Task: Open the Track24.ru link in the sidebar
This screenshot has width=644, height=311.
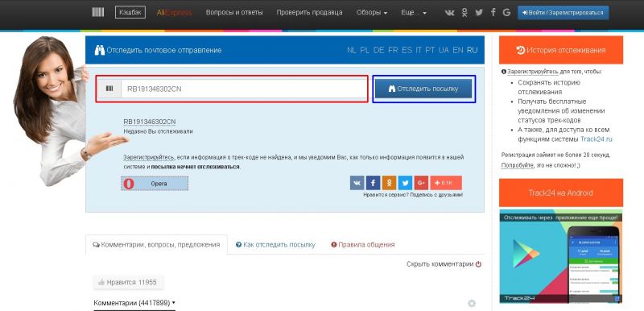Action: (596, 139)
